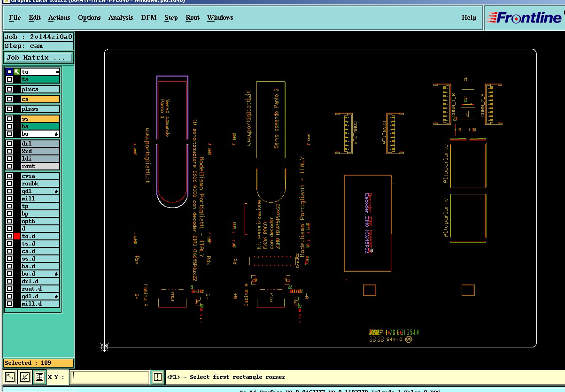The image size is (565, 392).
Task: Select the plnss layer name
Action: [x=40, y=109]
